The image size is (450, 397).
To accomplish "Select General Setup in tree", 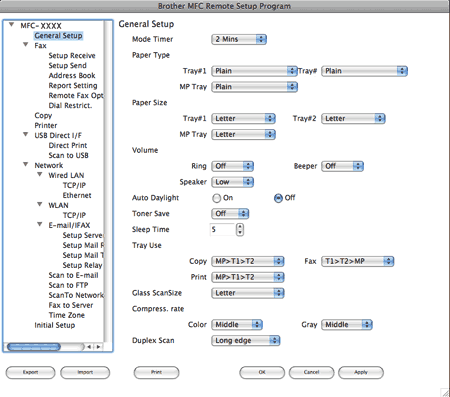I will 58,36.
